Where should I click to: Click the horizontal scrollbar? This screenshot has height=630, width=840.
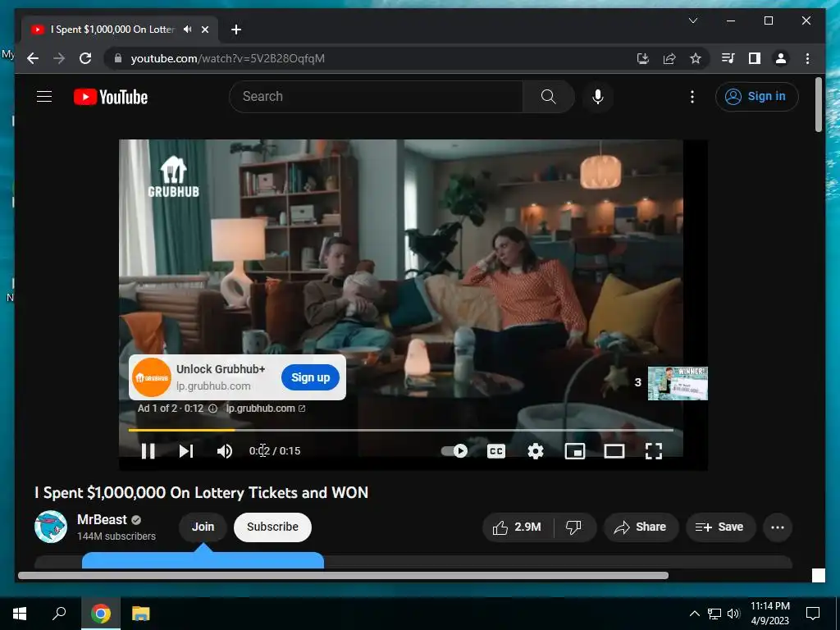(344, 575)
